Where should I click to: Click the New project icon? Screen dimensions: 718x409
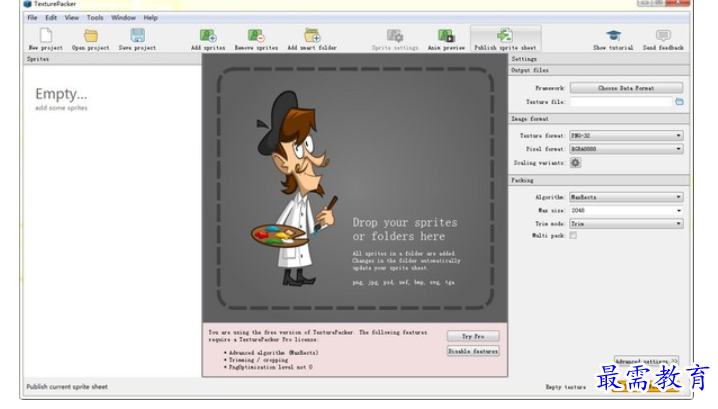[x=46, y=36]
